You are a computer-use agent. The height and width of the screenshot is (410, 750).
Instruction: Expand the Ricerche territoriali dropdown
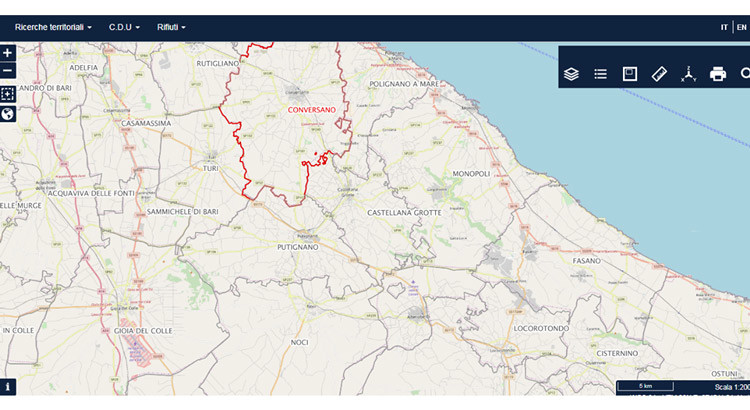pyautogui.click(x=53, y=27)
